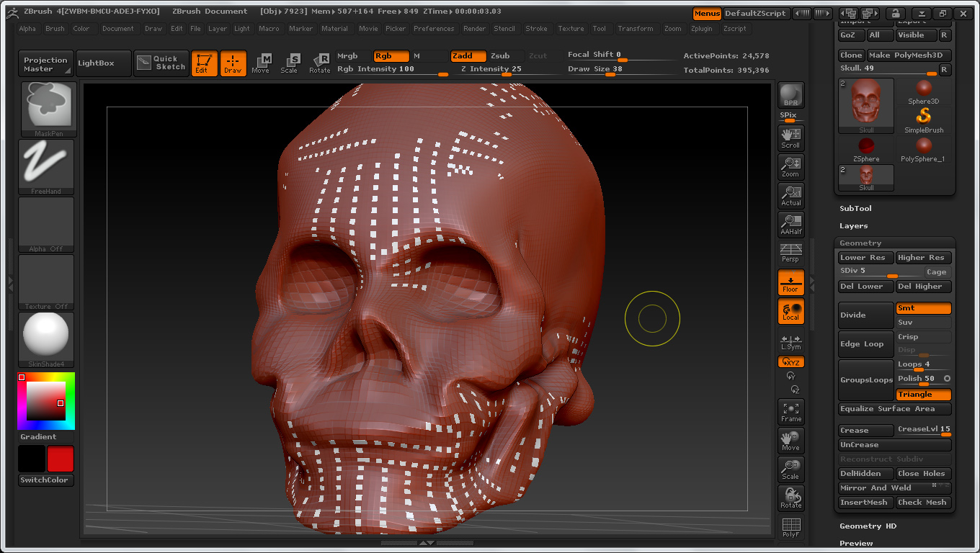
Task: Click the Close Holes button
Action: pyautogui.click(x=924, y=474)
